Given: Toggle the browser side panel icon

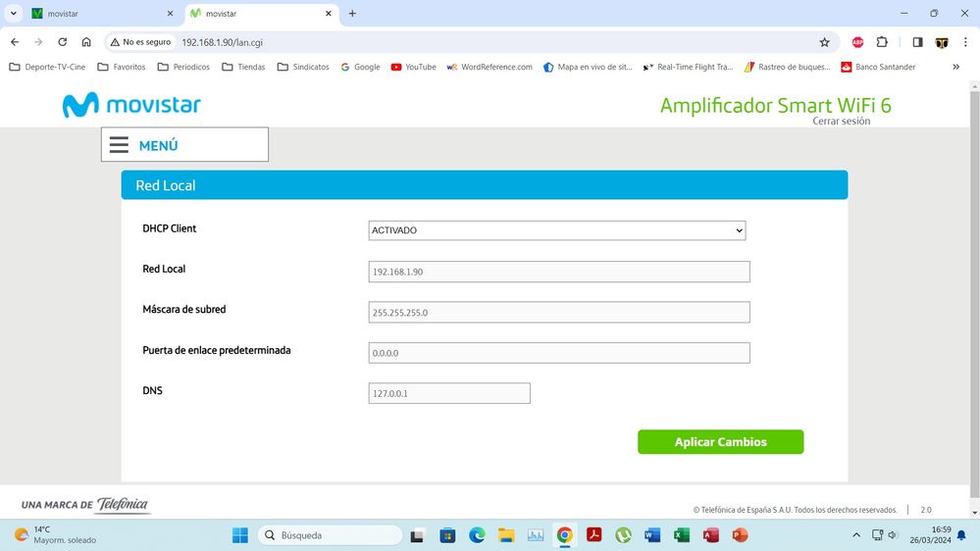Looking at the screenshot, I should (x=917, y=42).
